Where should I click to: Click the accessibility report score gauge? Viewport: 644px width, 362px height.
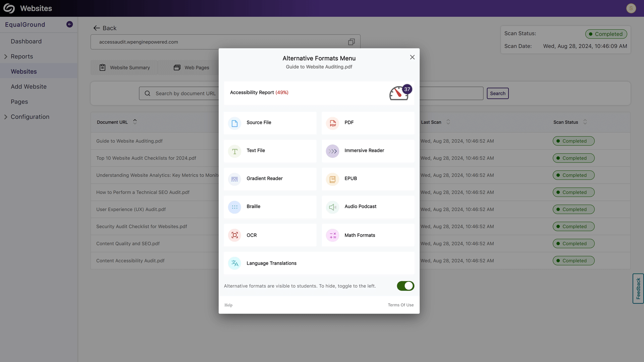click(x=399, y=93)
